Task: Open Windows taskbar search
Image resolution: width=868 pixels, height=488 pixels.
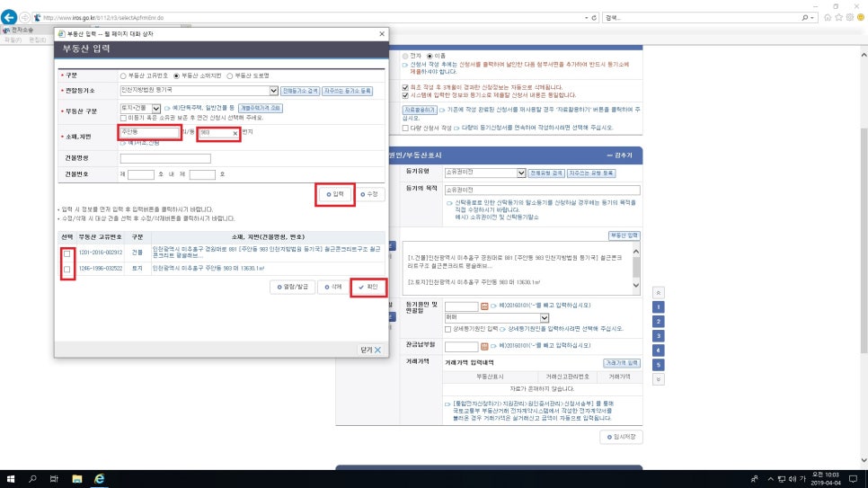Action: click(32, 479)
